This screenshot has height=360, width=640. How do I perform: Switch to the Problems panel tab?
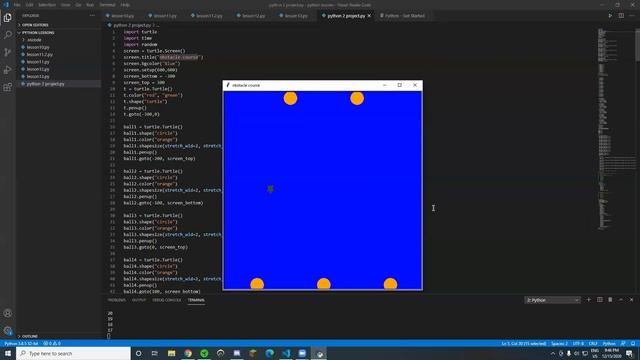117,300
